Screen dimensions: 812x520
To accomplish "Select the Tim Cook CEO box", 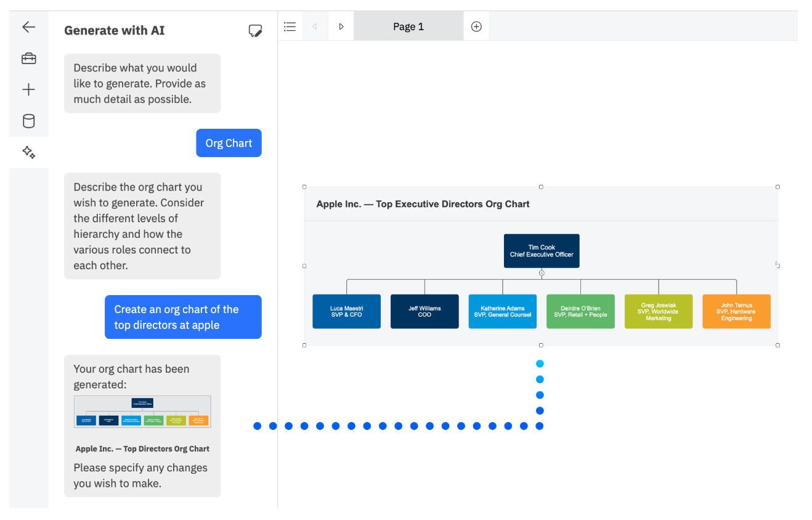I will (542, 251).
